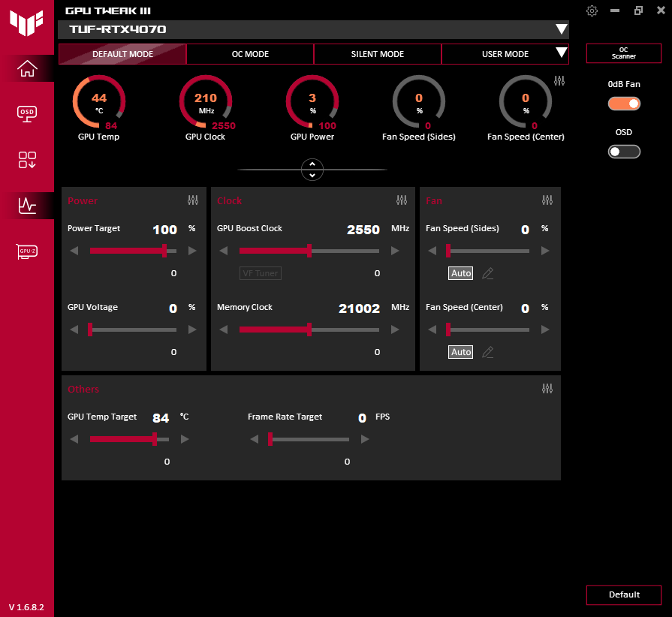Switch to Default Mode tab
Image resolution: width=672 pixels, height=617 pixels.
(x=122, y=54)
